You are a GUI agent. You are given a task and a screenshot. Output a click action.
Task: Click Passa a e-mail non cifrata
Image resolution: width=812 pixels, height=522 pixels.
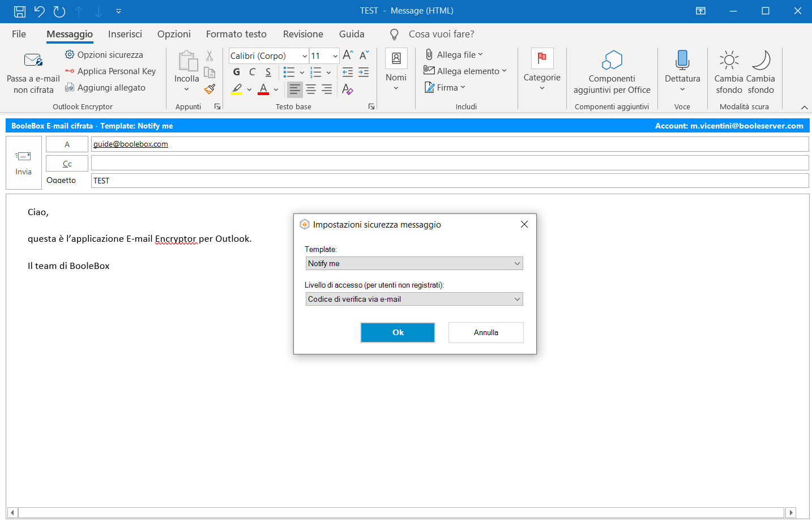[x=33, y=73]
